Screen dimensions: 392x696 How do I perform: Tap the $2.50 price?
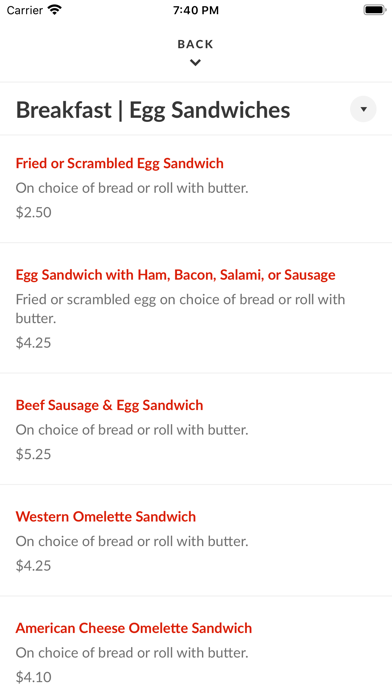click(x=34, y=212)
